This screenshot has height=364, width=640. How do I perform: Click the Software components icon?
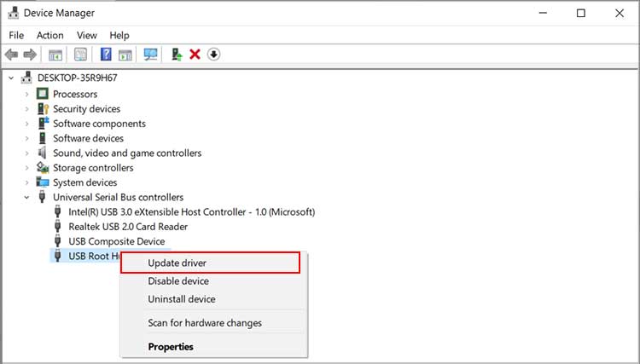click(43, 124)
